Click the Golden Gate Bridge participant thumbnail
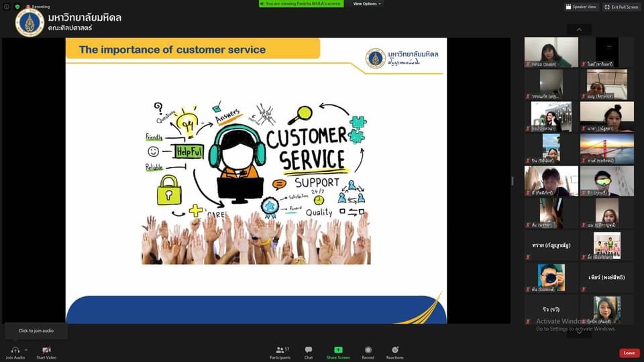 [x=606, y=149]
